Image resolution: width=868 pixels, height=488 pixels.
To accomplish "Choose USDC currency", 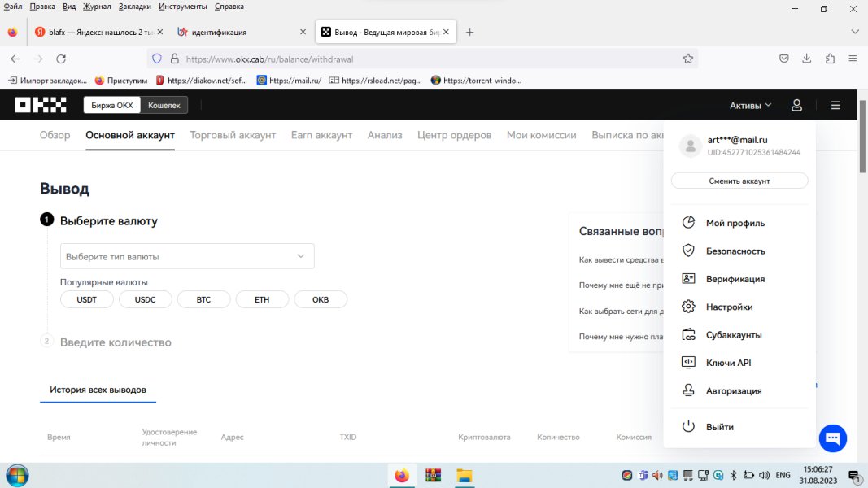I will (x=145, y=299).
